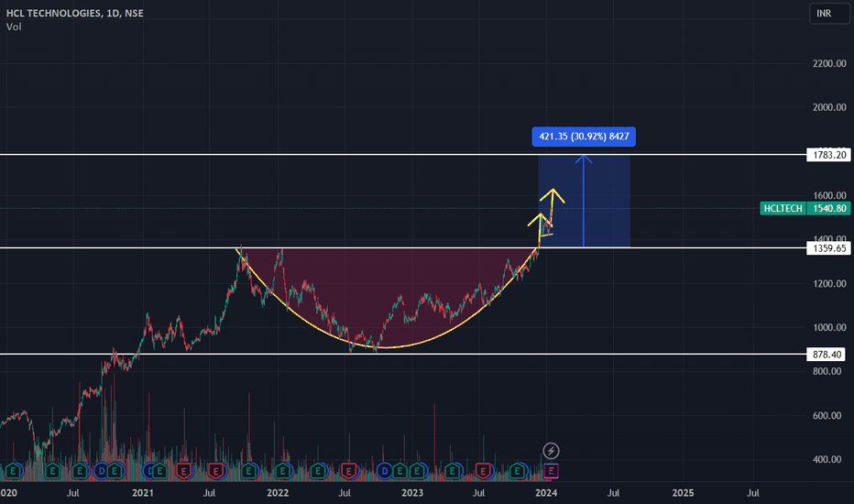Select the 421.35 (30.92%) measurement label
Image resolution: width=854 pixels, height=504 pixels.
click(584, 137)
